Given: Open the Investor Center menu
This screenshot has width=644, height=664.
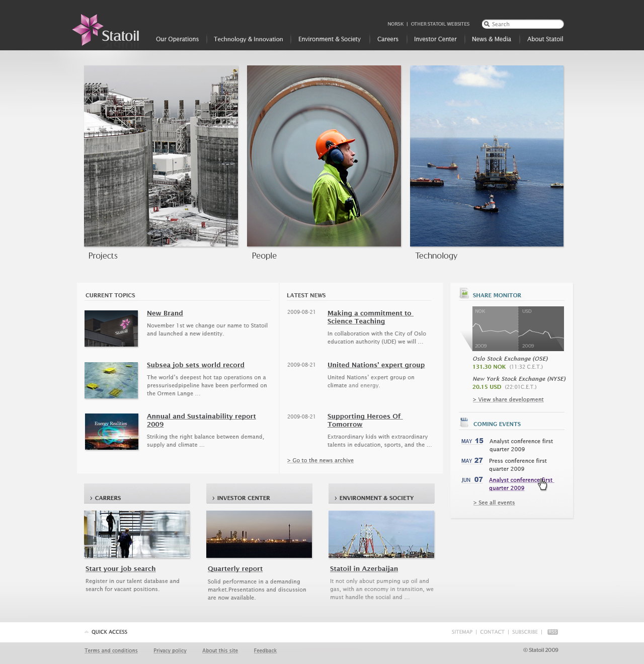Looking at the screenshot, I should [x=435, y=39].
